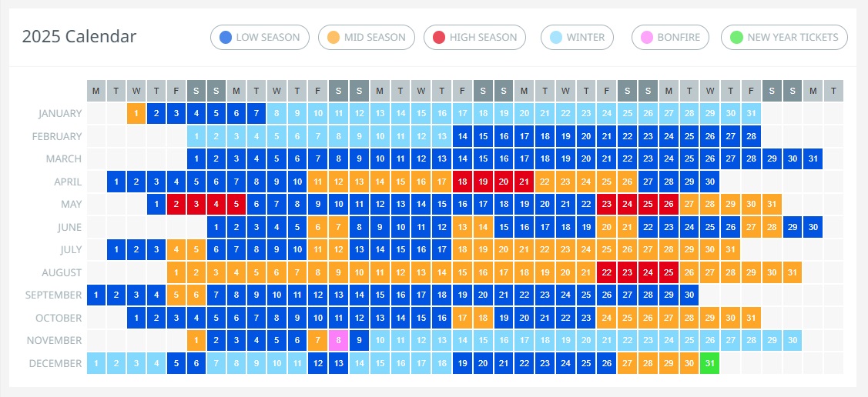Click green New Year date December 31
The height and width of the screenshot is (397, 868).
pos(709,363)
